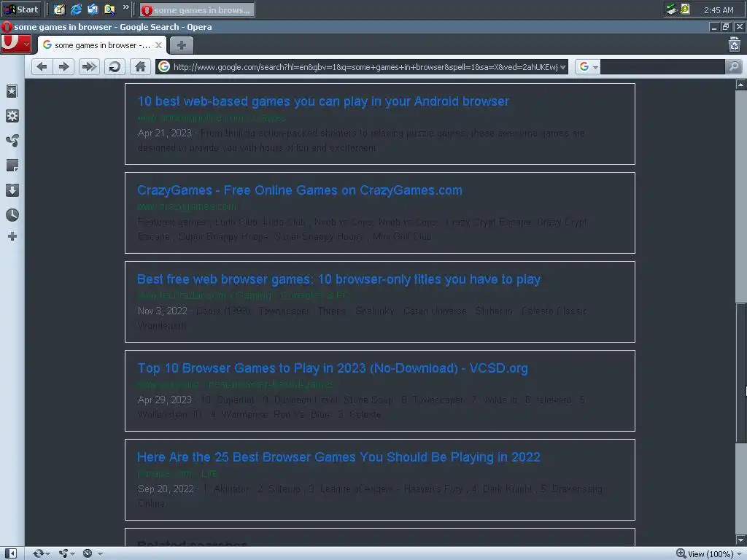
Task: Expand the quick launch overflow chevron
Action: click(x=125, y=7)
